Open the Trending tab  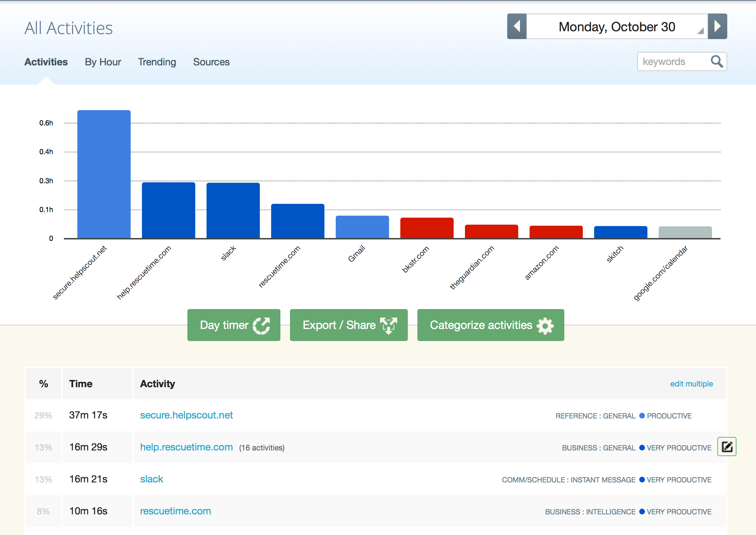click(x=157, y=62)
